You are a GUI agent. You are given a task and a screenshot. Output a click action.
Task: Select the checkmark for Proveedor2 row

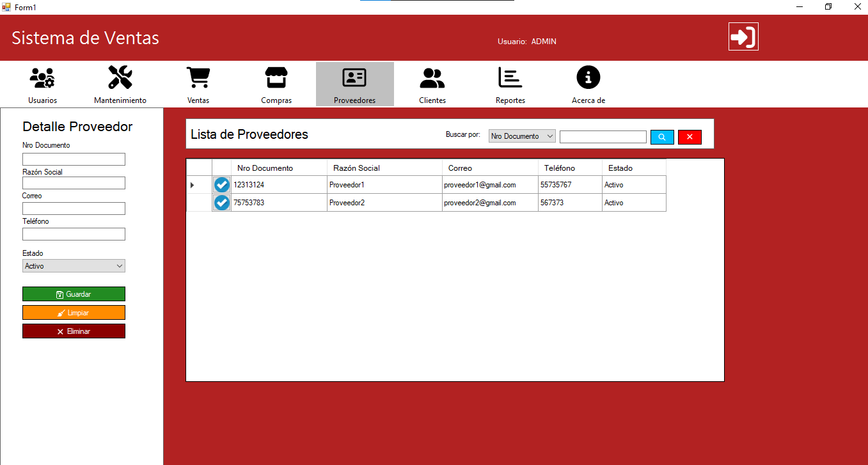pyautogui.click(x=222, y=203)
